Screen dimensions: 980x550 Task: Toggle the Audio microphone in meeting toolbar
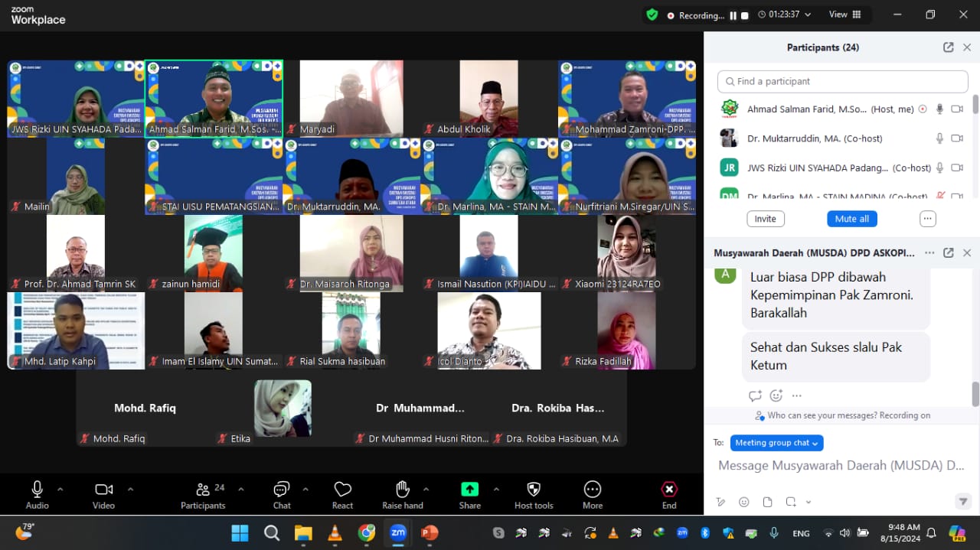(x=37, y=495)
